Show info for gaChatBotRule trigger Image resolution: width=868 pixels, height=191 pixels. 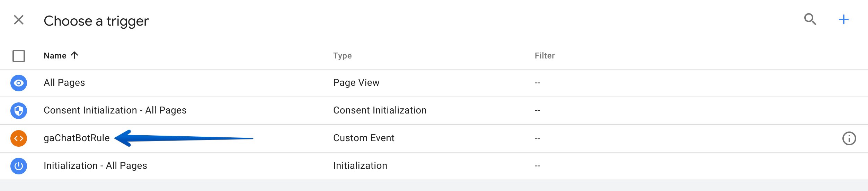849,138
